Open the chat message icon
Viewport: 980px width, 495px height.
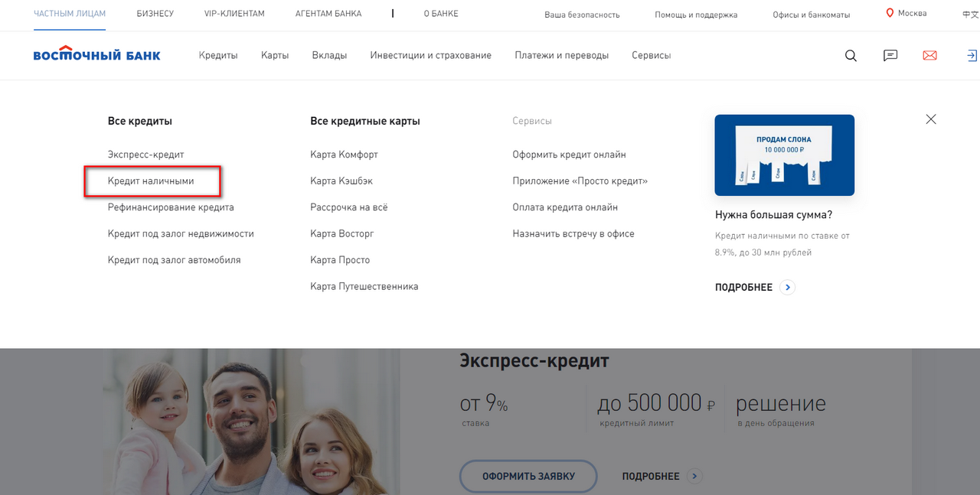coord(890,56)
